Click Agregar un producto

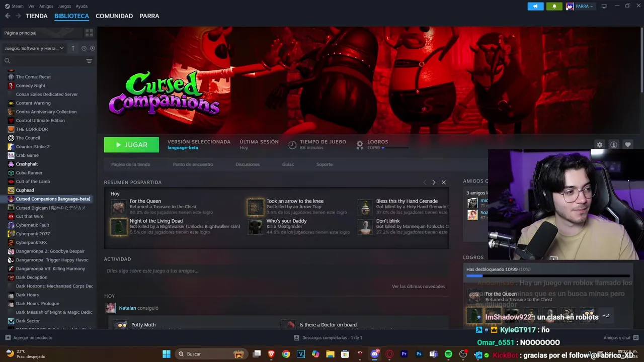coord(29,338)
